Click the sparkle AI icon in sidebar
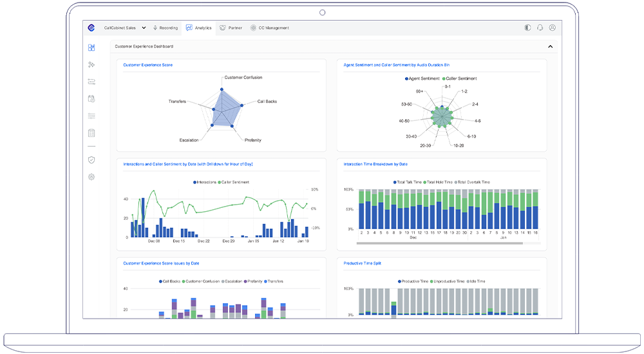Screen dimensions: 644x354 tap(91, 65)
